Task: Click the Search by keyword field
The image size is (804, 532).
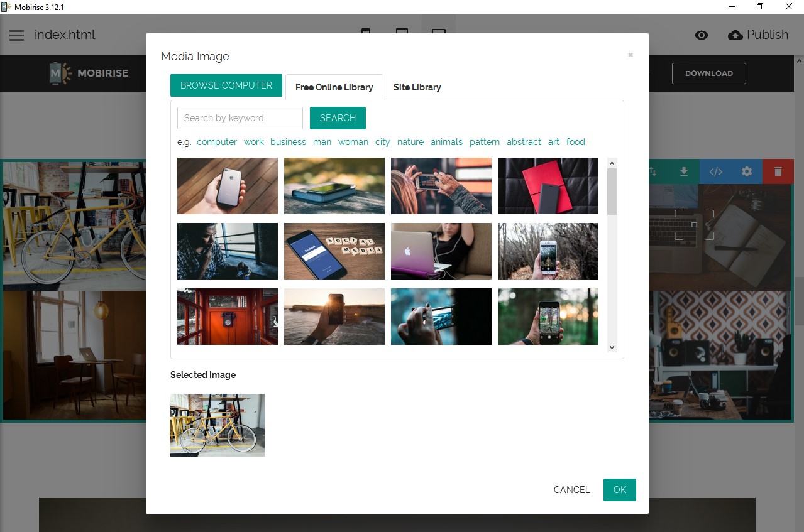Action: click(240, 118)
